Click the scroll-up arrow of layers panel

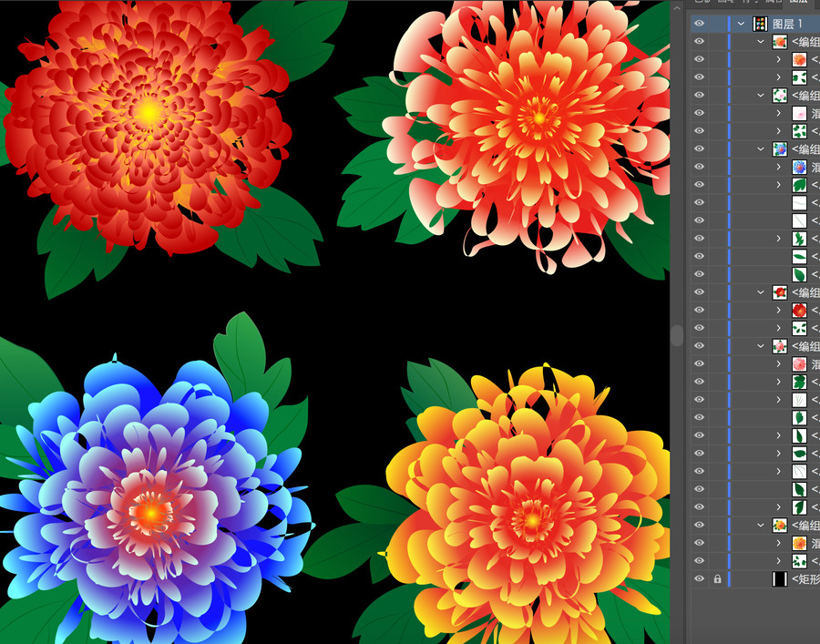pyautogui.click(x=677, y=7)
